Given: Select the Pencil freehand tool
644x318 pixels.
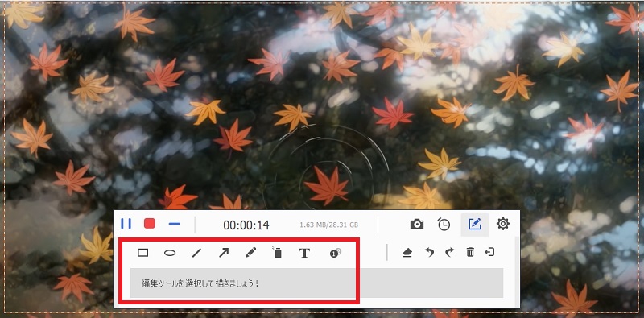Looking at the screenshot, I should pos(250,253).
